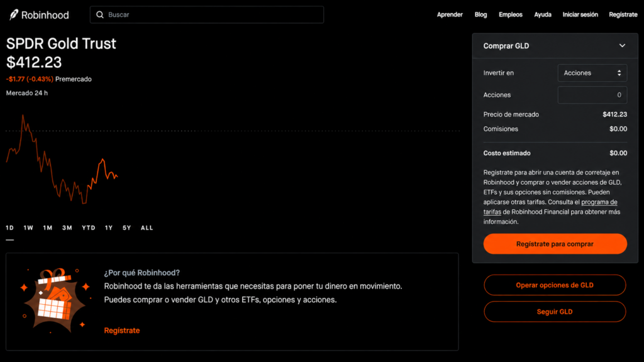The width and height of the screenshot is (644, 362).
Task: Select the 1M chart range
Action: [48, 228]
